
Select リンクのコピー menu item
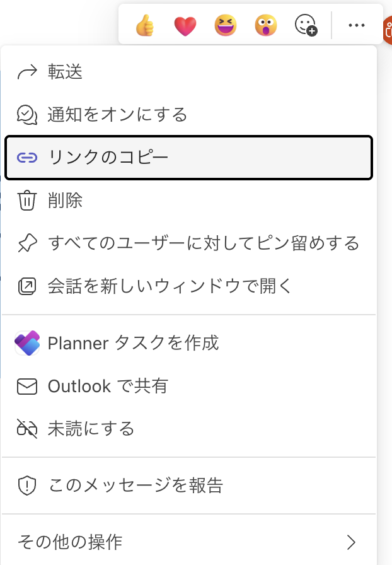pyautogui.click(x=189, y=158)
